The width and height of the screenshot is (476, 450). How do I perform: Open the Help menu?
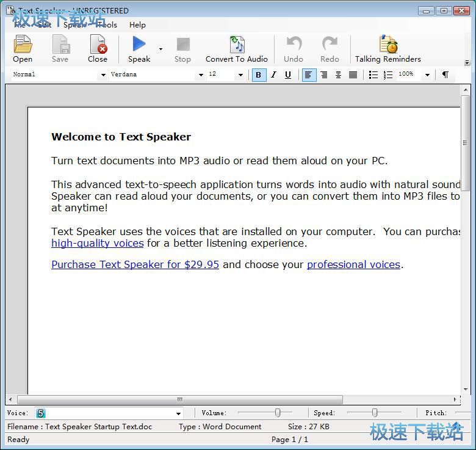(x=137, y=25)
